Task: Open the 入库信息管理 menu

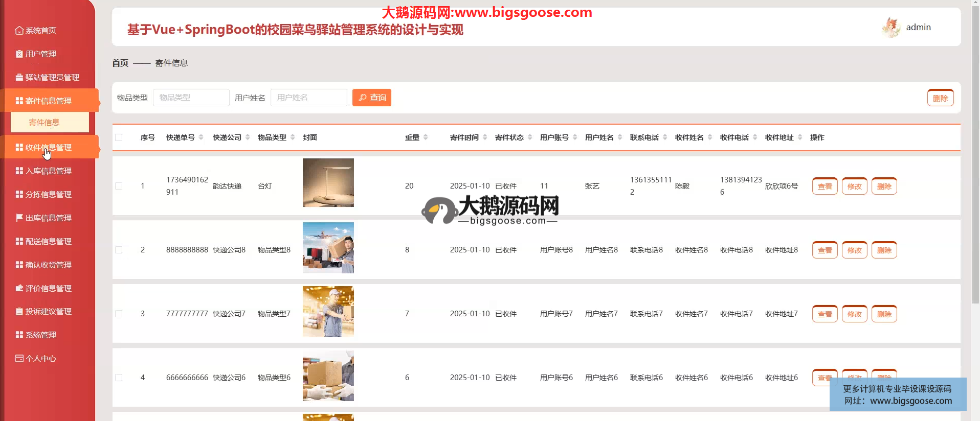Action: pos(49,171)
